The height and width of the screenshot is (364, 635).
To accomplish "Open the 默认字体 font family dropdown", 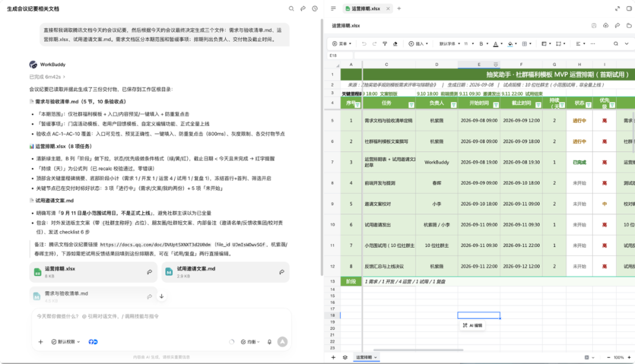I will pyautogui.click(x=450, y=44).
